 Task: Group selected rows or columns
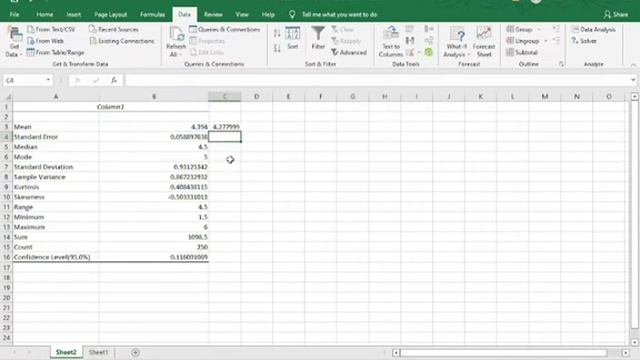click(520, 29)
